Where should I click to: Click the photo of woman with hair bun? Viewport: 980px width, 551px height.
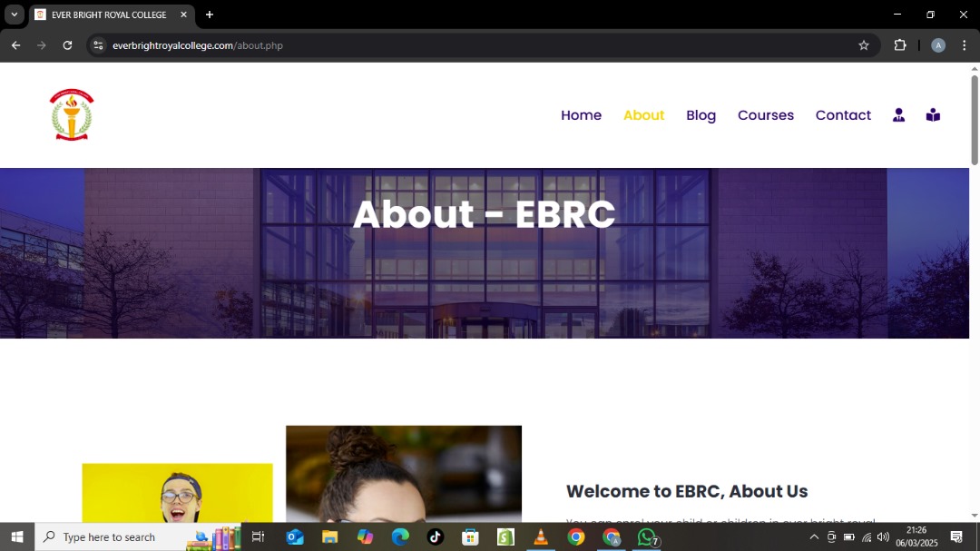(x=404, y=474)
